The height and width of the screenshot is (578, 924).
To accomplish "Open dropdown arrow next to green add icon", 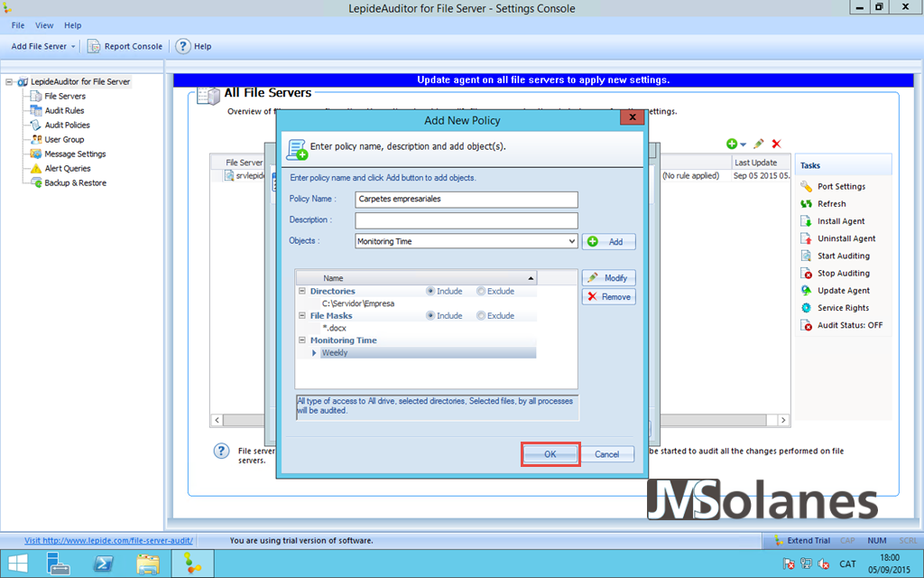I will (x=744, y=144).
